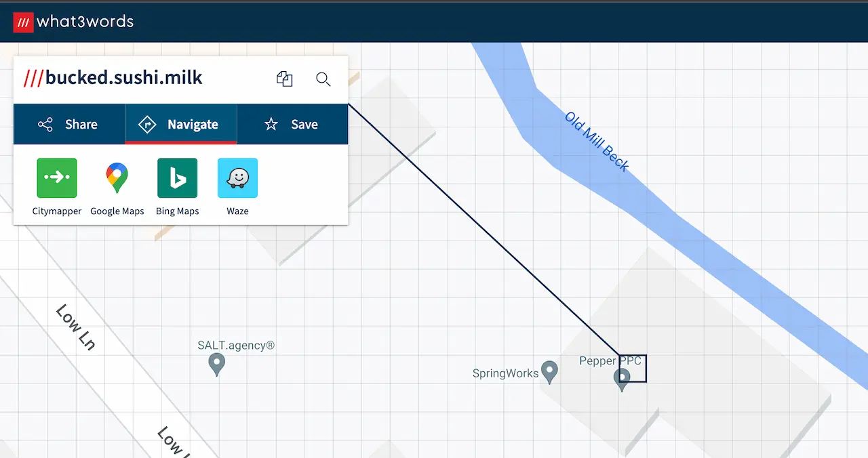Open location in Google Maps

point(117,178)
